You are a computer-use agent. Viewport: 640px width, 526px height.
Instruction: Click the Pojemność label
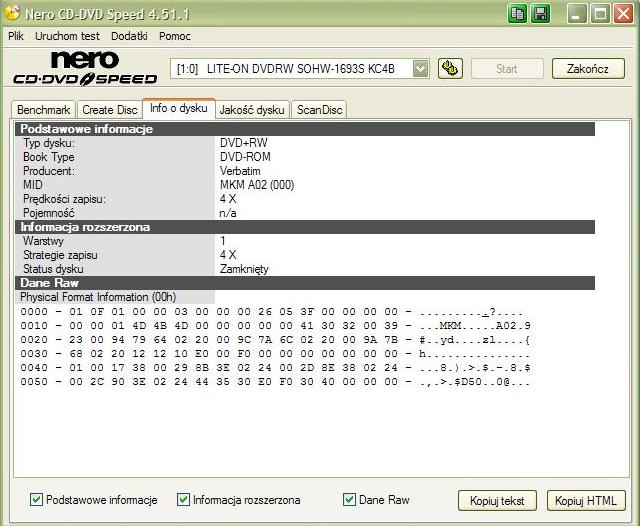coord(49,213)
